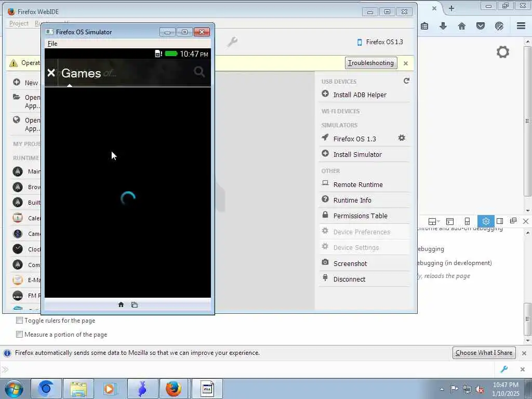The width and height of the screenshot is (532, 399).
Task: Open the Firefox downloads arrow
Action: (x=443, y=26)
